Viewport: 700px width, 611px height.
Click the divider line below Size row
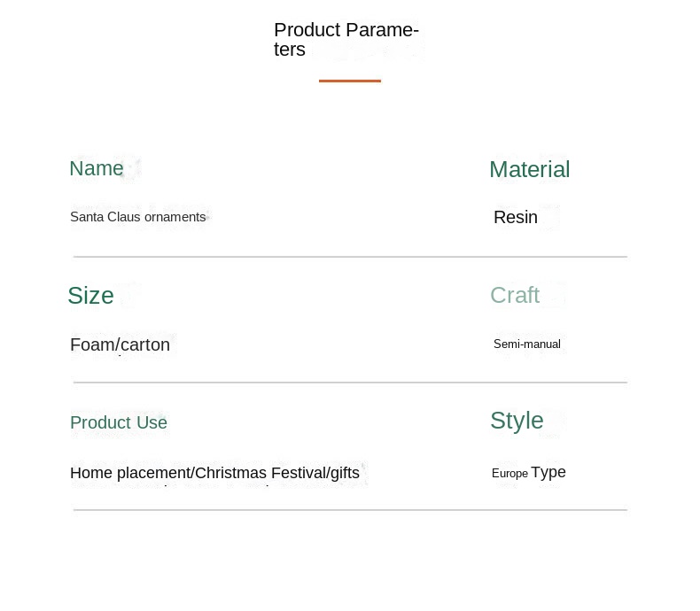tap(351, 383)
